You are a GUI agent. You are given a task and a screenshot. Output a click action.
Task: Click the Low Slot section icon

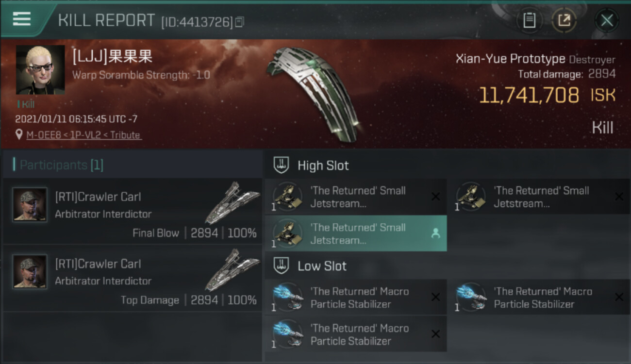point(282,266)
